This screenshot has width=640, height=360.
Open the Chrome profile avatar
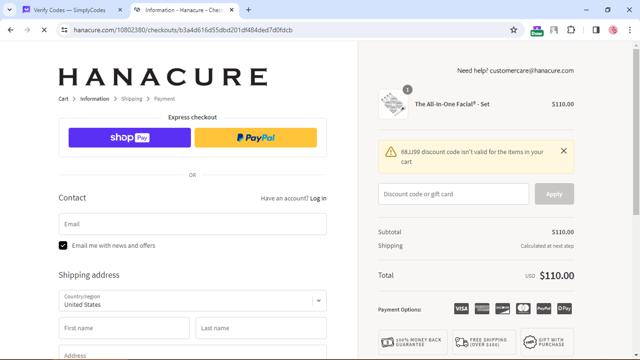[x=613, y=30]
